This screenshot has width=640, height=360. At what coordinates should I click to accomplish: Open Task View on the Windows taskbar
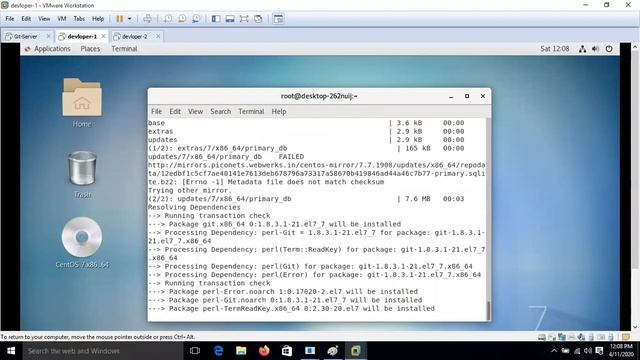point(195,351)
